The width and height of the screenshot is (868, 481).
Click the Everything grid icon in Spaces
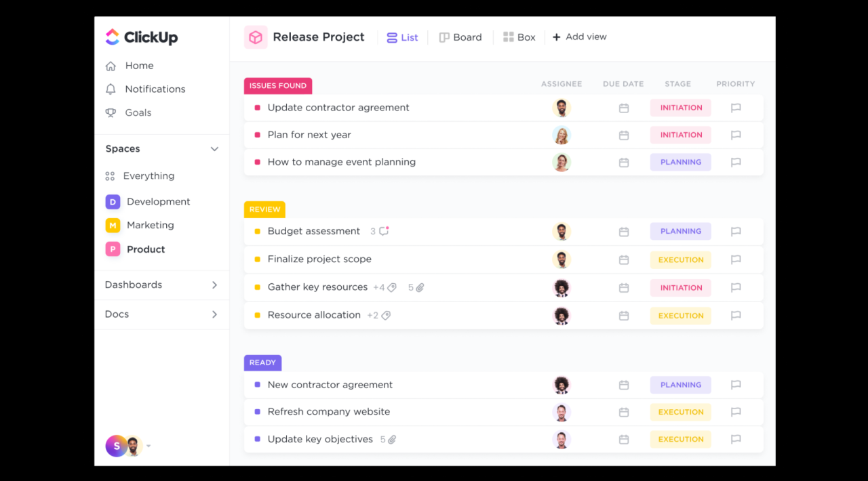point(111,175)
